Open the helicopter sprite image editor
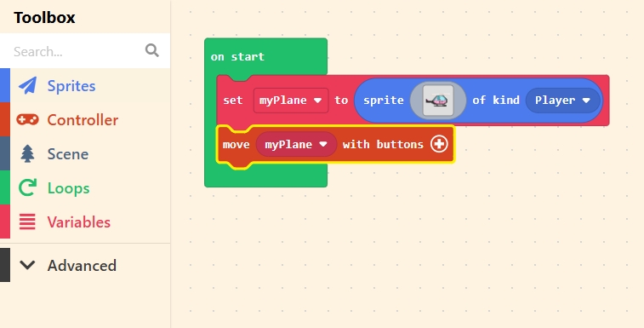 (438, 101)
